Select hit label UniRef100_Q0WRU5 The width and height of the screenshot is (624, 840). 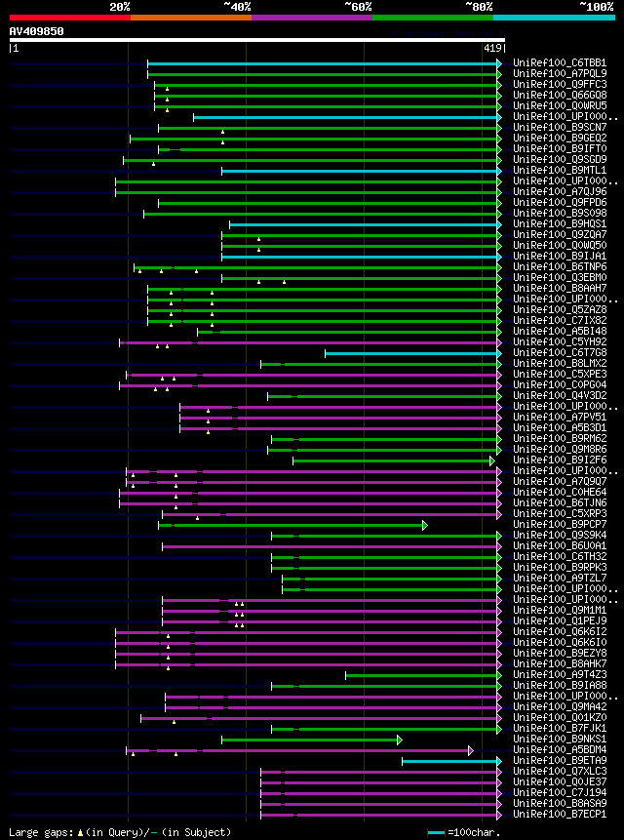coord(560,106)
